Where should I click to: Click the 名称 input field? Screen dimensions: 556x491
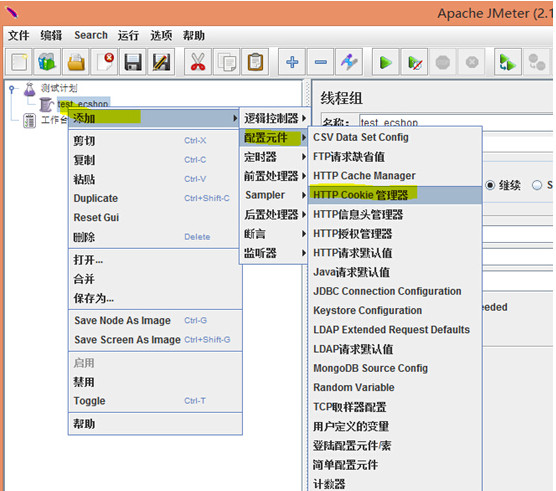tap(456, 120)
